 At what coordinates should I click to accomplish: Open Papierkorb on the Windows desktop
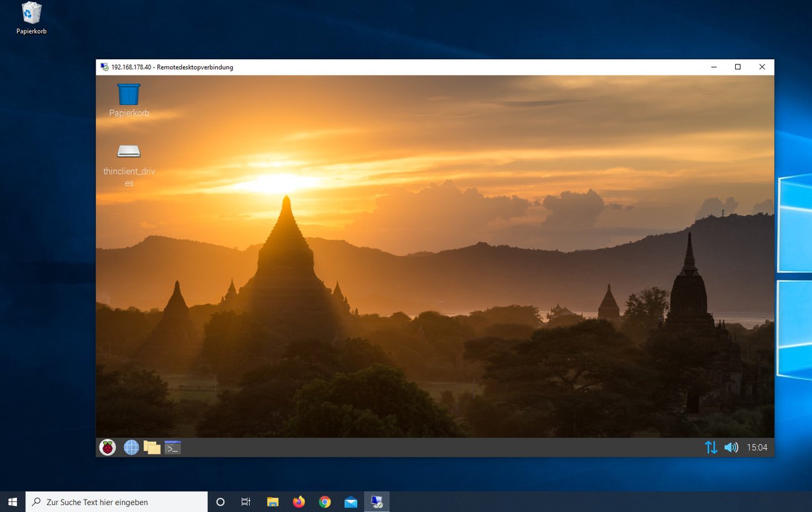(x=31, y=16)
